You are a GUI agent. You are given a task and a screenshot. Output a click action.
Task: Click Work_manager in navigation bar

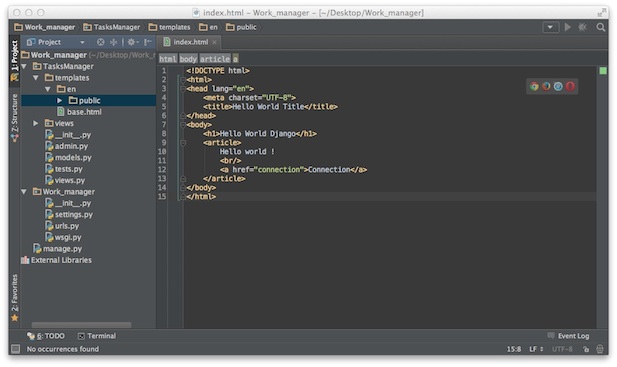[44, 27]
